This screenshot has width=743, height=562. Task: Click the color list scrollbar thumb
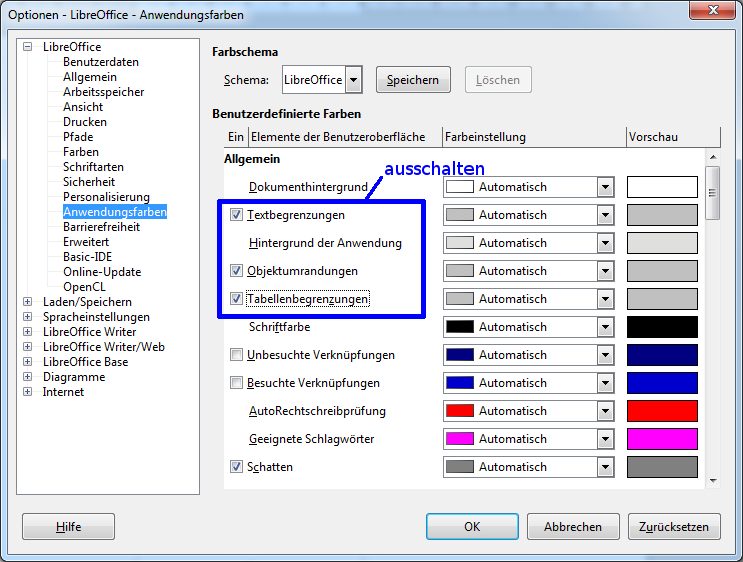click(x=713, y=192)
